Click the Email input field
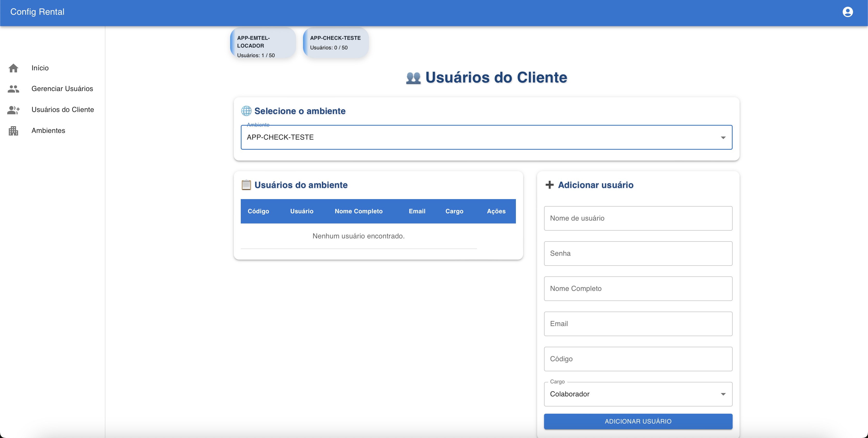 point(638,324)
